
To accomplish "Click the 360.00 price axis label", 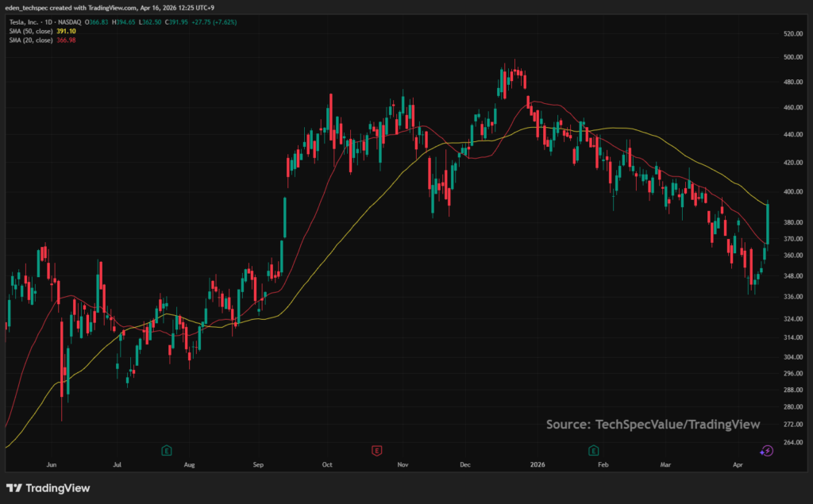I will coord(793,256).
